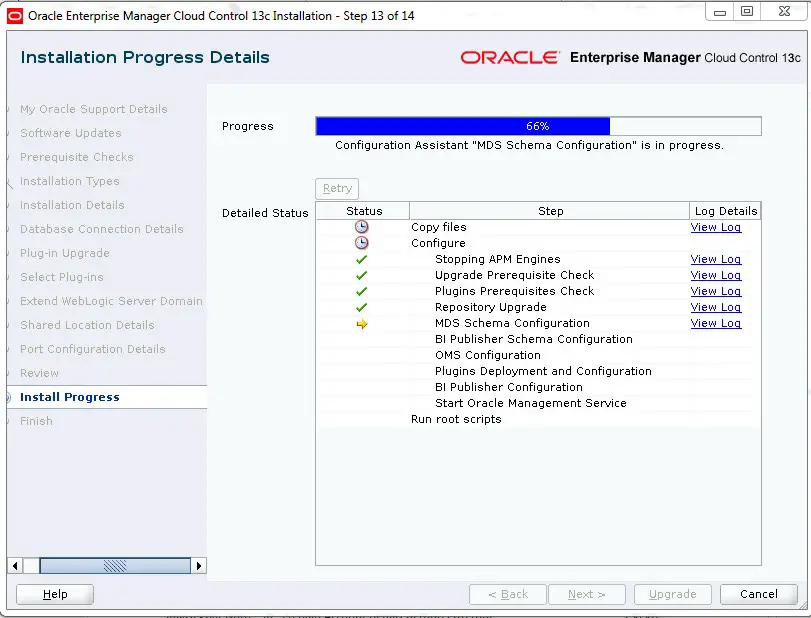The height and width of the screenshot is (618, 811).
Task: Click green checkmark for Stopping APM Engines
Action: tap(362, 259)
